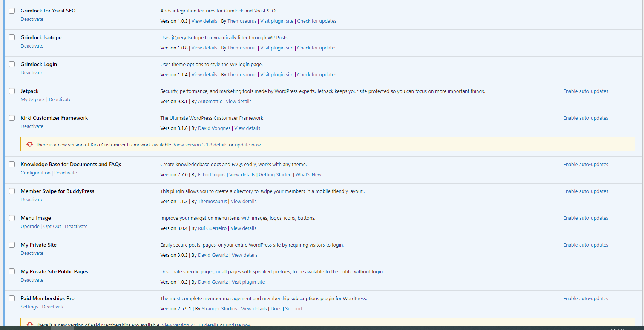Deactivate the Jetpack plugin

point(60,100)
